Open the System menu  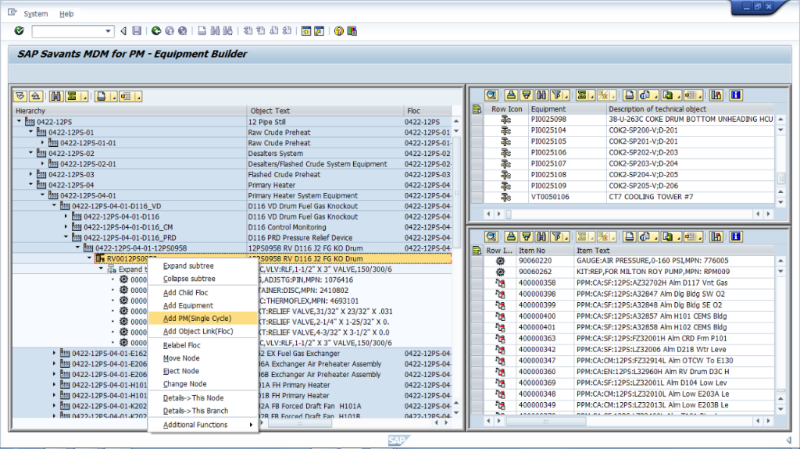click(x=36, y=14)
